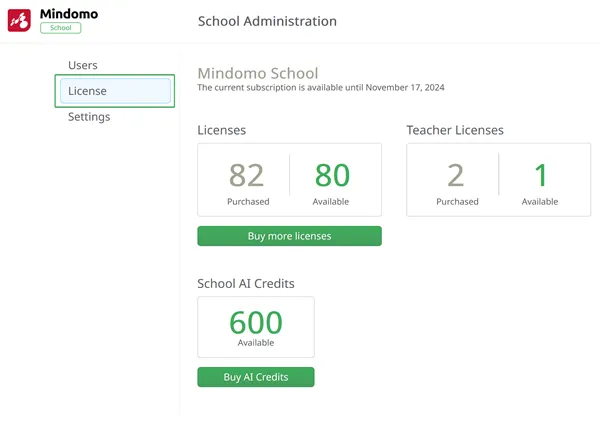The height and width of the screenshot is (422, 600).
Task: Click the School Administration page title
Action: pyautogui.click(x=267, y=21)
